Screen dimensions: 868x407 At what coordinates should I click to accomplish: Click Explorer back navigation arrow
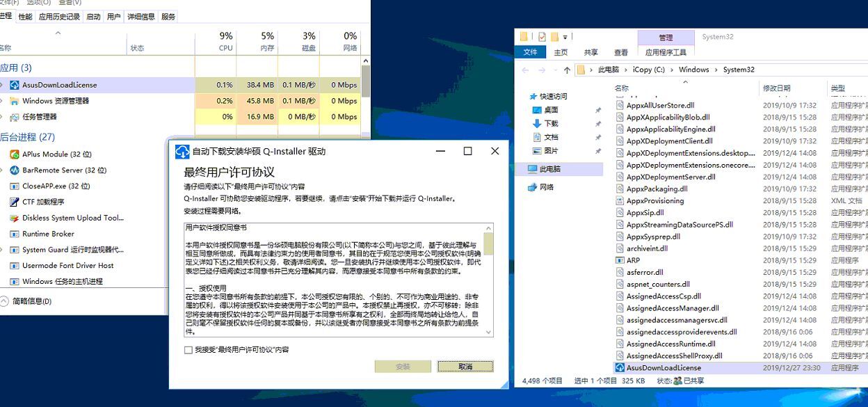[x=525, y=70]
